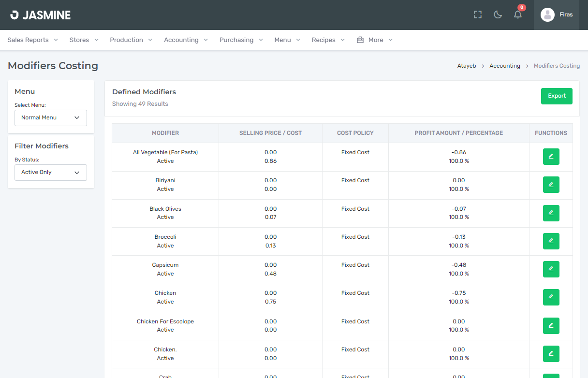Screen dimensions: 588x378
Task: Edit the All Vegetable (For Pasta) modifier
Action: click(551, 157)
